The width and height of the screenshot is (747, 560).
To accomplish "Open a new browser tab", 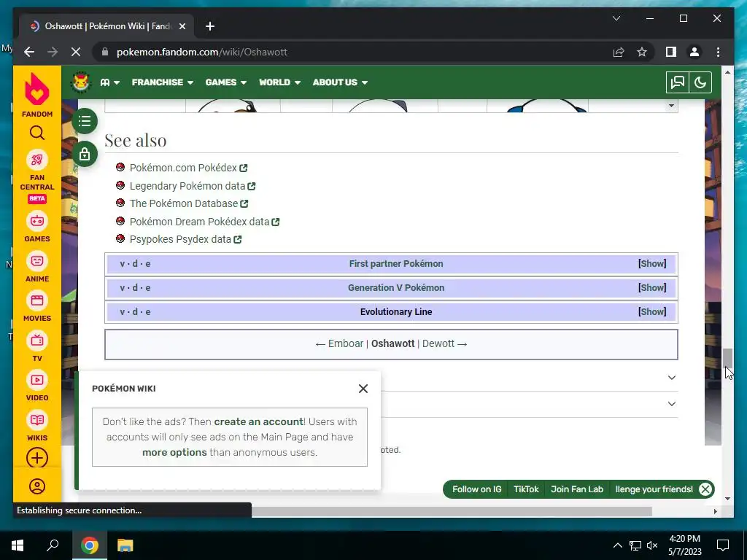I will point(210,26).
